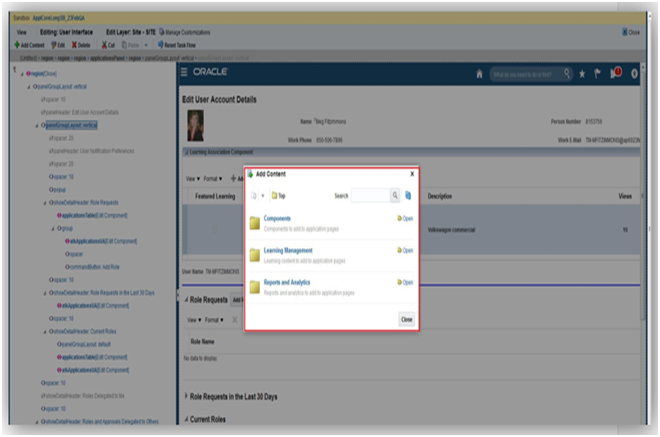660x437 pixels.
Task: Click the dialog search magnifier button
Action: [395, 195]
